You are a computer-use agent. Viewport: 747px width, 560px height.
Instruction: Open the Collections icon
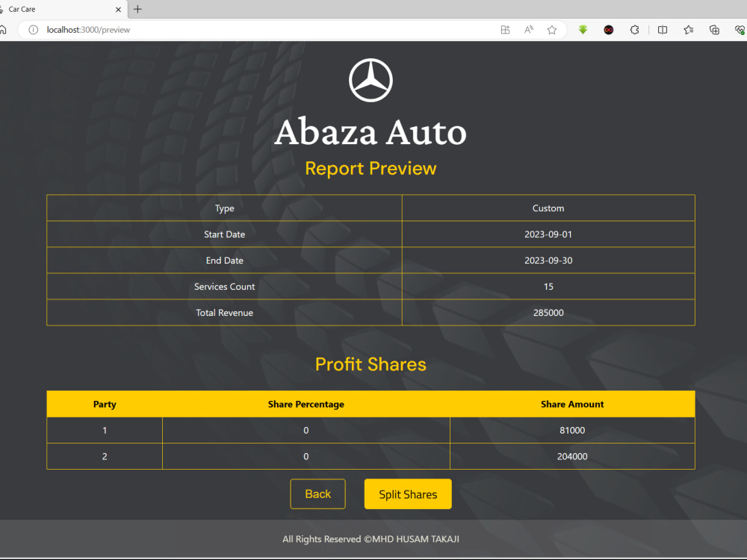tap(714, 30)
